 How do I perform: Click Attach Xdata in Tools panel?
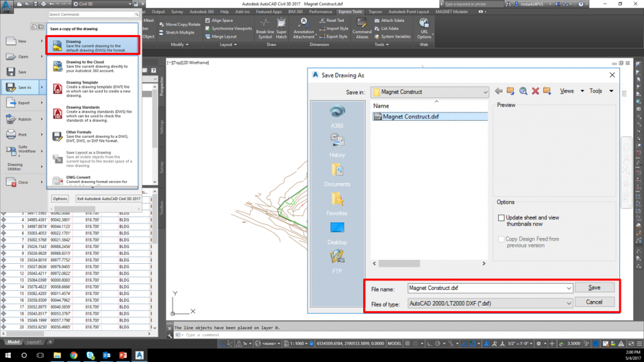coord(389,21)
